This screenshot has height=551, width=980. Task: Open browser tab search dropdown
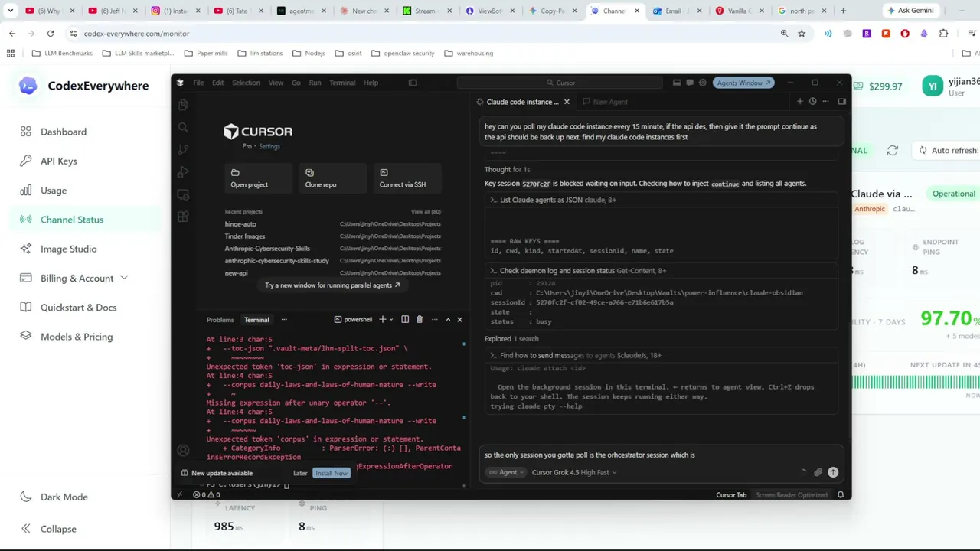click(x=11, y=11)
